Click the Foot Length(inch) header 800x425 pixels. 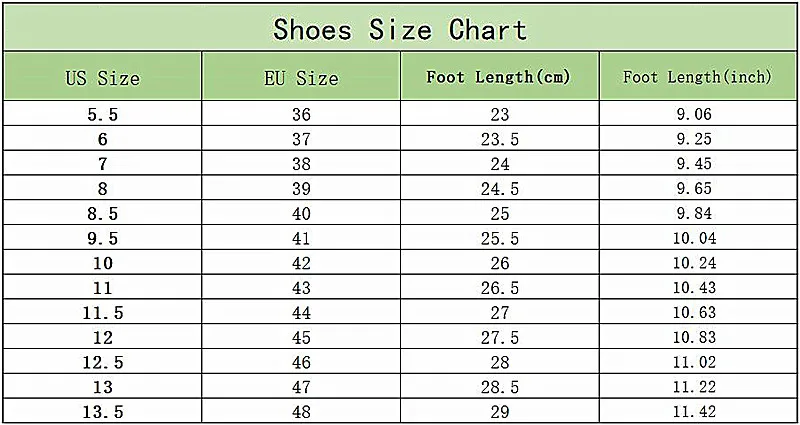[695, 77]
